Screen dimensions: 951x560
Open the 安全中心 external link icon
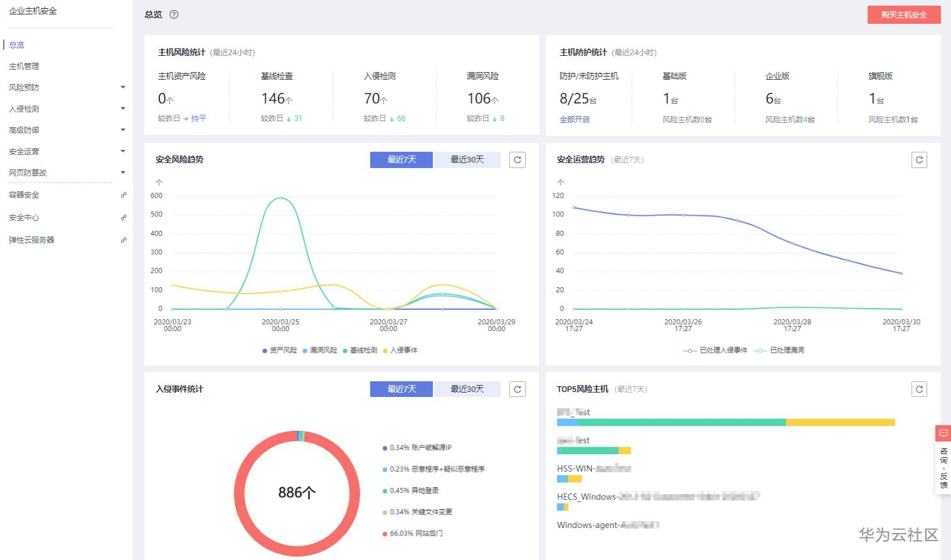pos(124,218)
